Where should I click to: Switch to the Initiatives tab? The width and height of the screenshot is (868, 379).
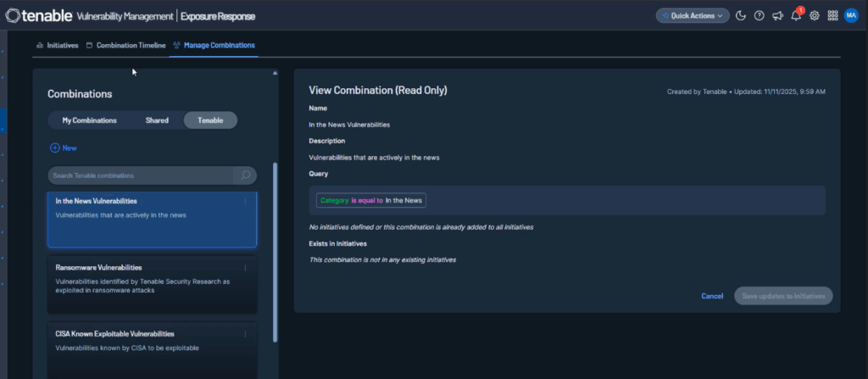[x=57, y=45]
